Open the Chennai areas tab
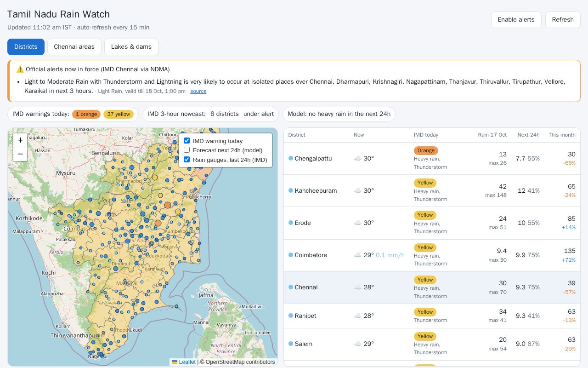The width and height of the screenshot is (588, 368). [x=74, y=47]
